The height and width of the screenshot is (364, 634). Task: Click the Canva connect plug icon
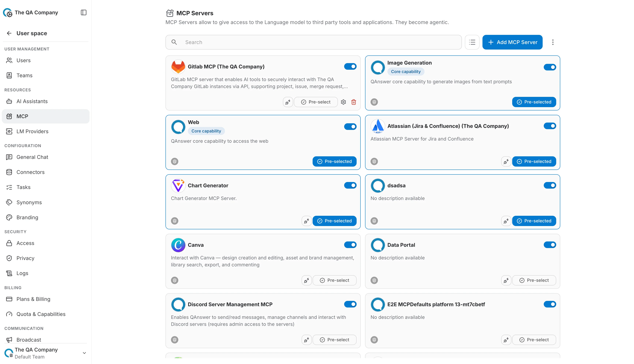pos(306,281)
